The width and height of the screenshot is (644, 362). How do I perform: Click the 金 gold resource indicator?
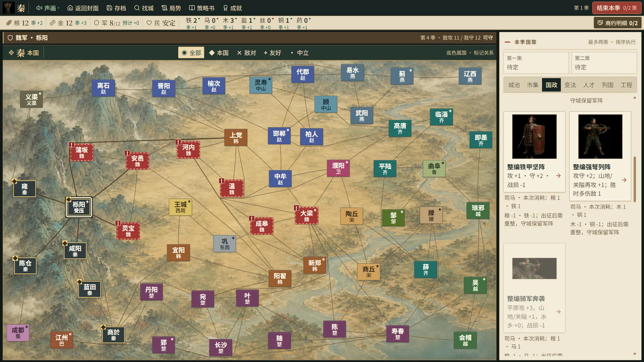coord(68,23)
